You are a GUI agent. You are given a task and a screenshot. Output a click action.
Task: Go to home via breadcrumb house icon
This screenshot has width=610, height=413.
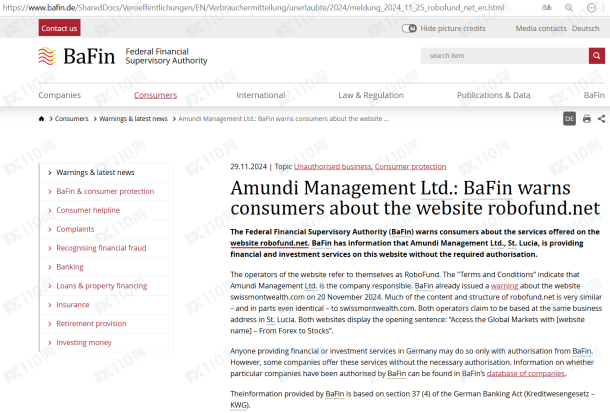tap(41, 118)
